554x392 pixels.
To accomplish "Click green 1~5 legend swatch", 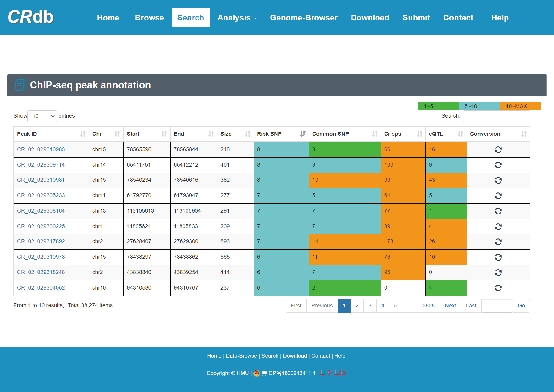I will point(438,106).
